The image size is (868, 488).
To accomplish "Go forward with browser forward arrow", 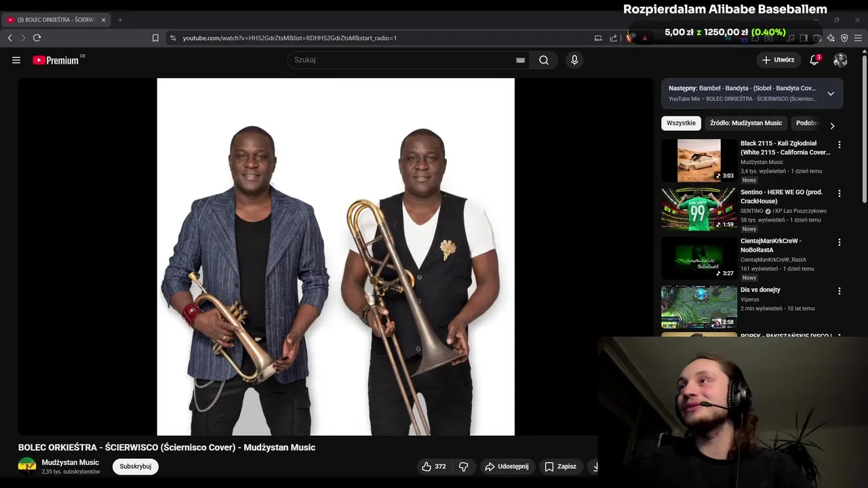I will click(23, 38).
